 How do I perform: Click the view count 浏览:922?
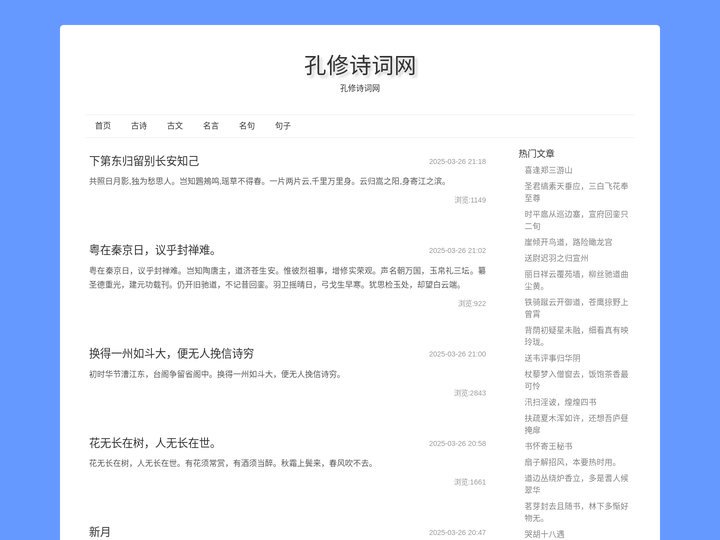(x=472, y=304)
